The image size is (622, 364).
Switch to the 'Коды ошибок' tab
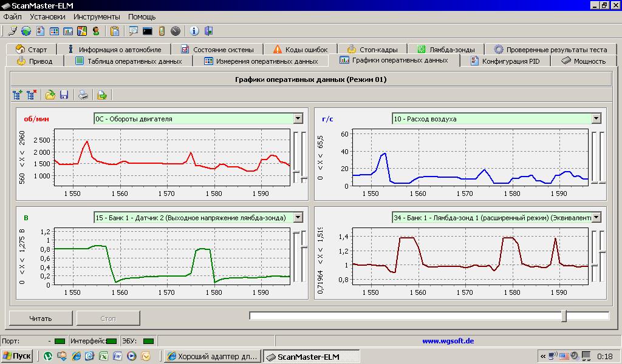[x=300, y=50]
